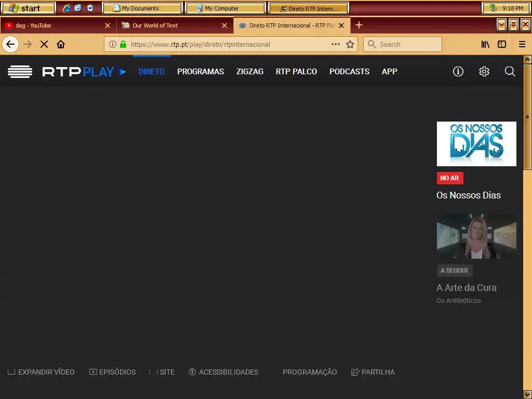The image size is (532, 399).
Task: Switch to the My Computer taskbar window
Action: pyautogui.click(x=225, y=8)
